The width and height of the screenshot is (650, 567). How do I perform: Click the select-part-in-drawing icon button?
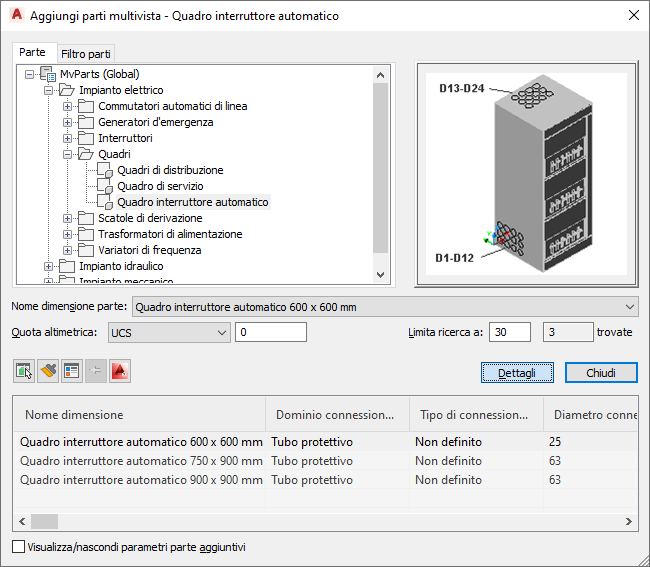click(x=24, y=371)
